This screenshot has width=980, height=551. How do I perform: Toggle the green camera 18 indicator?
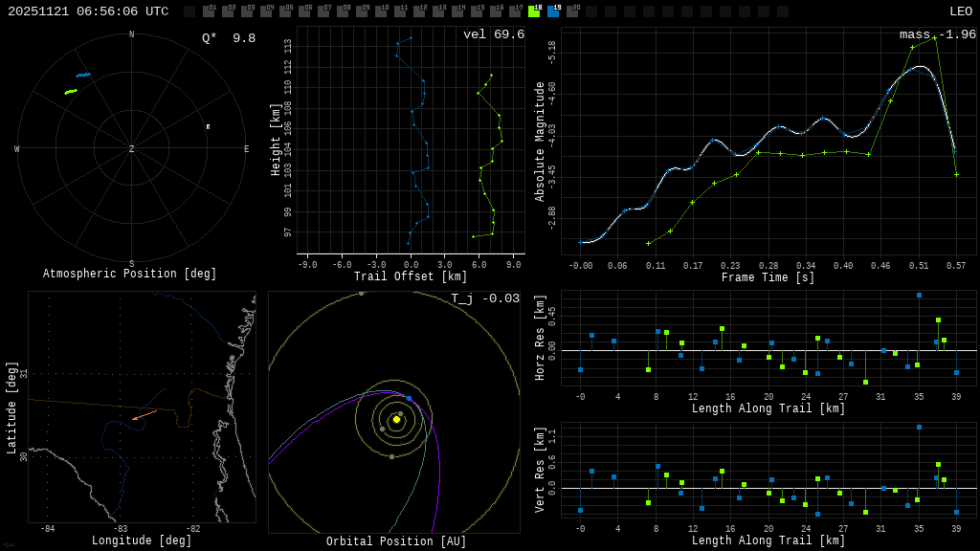(534, 11)
